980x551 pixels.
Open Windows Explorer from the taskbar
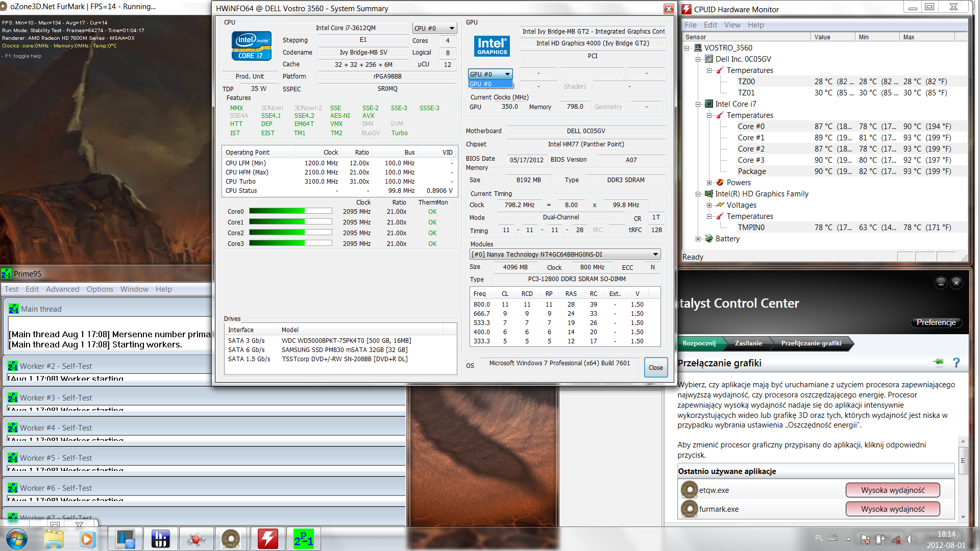[x=54, y=539]
